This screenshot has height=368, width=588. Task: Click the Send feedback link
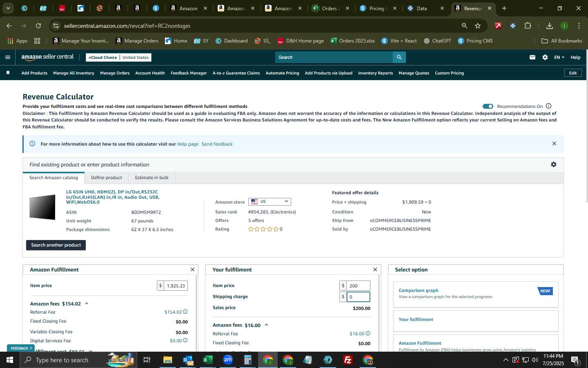click(x=217, y=144)
